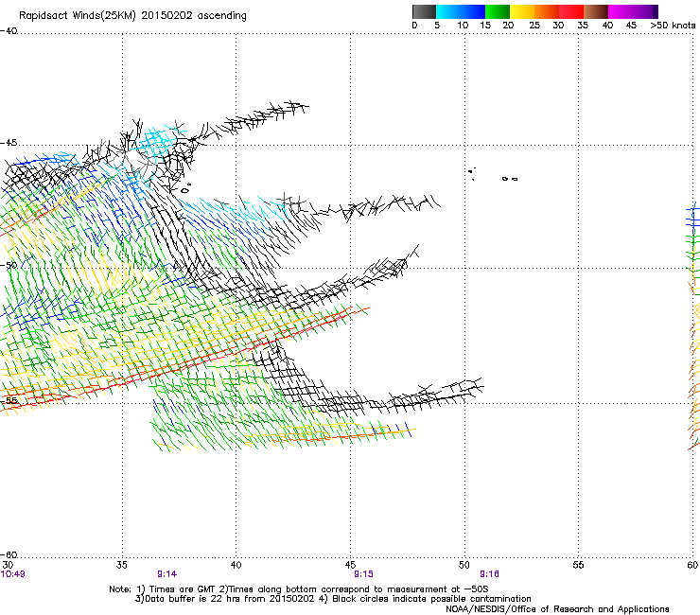Click the cyan 5-10 knots legend segment

(448, 11)
